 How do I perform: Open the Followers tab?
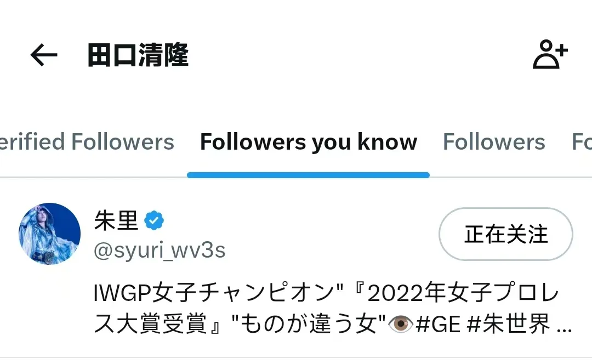click(494, 142)
